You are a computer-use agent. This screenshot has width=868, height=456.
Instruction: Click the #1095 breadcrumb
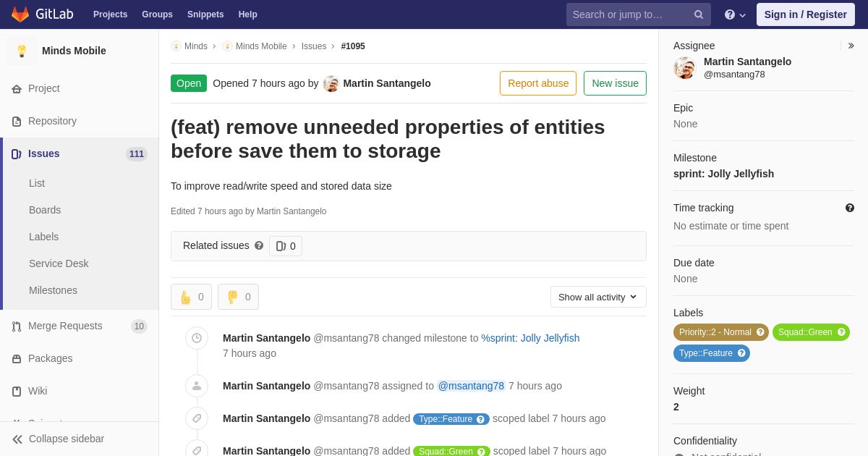tap(353, 46)
